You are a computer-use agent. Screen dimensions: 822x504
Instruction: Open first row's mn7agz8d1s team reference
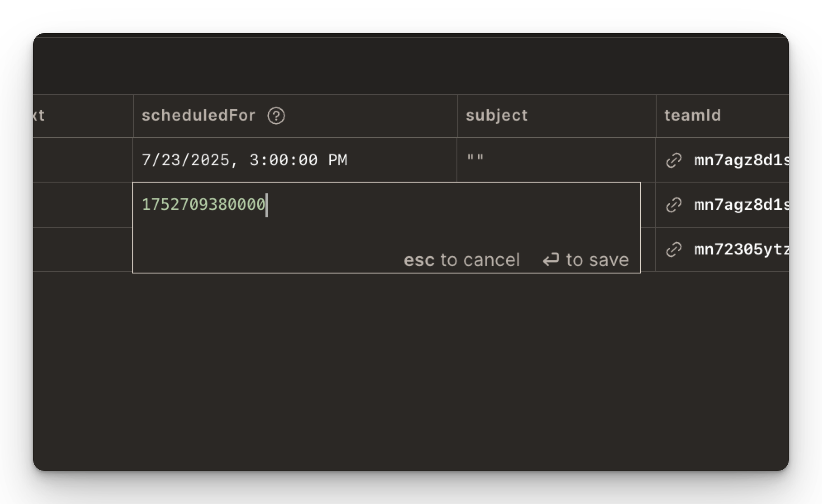tap(742, 160)
